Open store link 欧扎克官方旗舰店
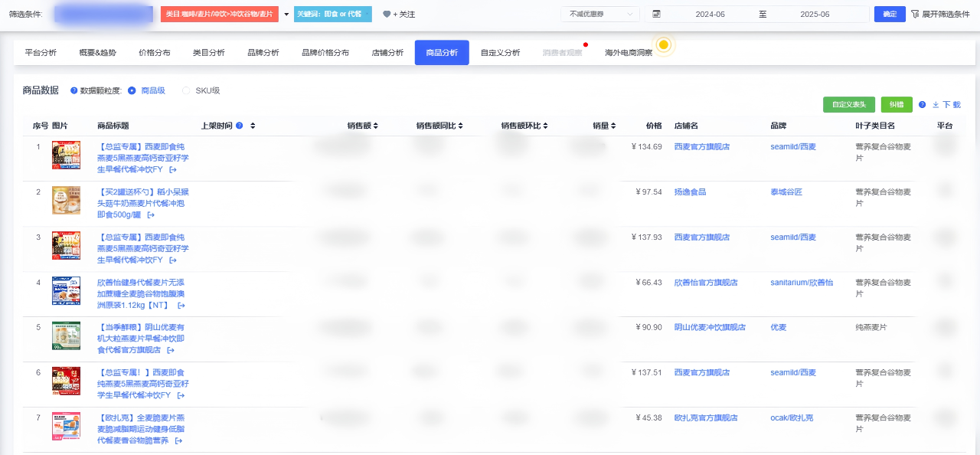Viewport: 980px width, 455px height. click(706, 418)
